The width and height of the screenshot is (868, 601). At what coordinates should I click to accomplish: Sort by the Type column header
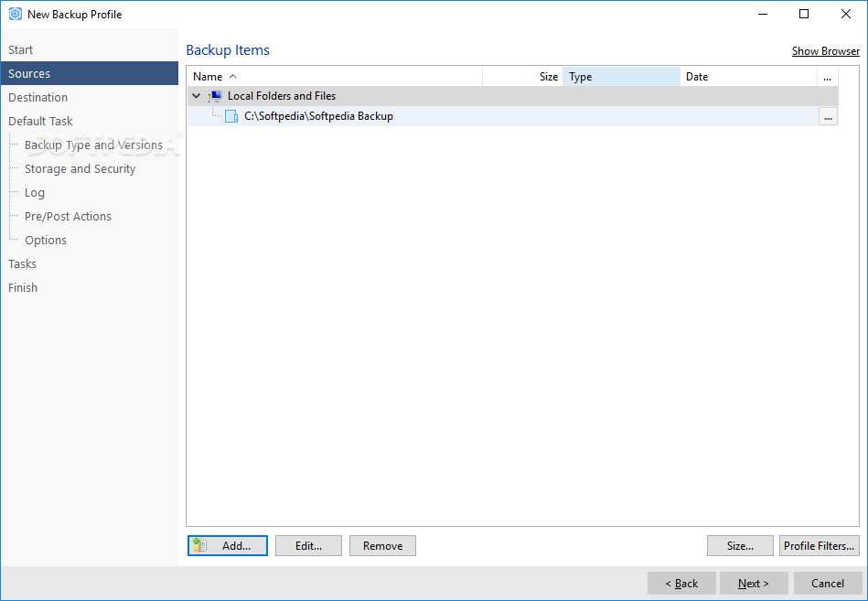[621, 77]
